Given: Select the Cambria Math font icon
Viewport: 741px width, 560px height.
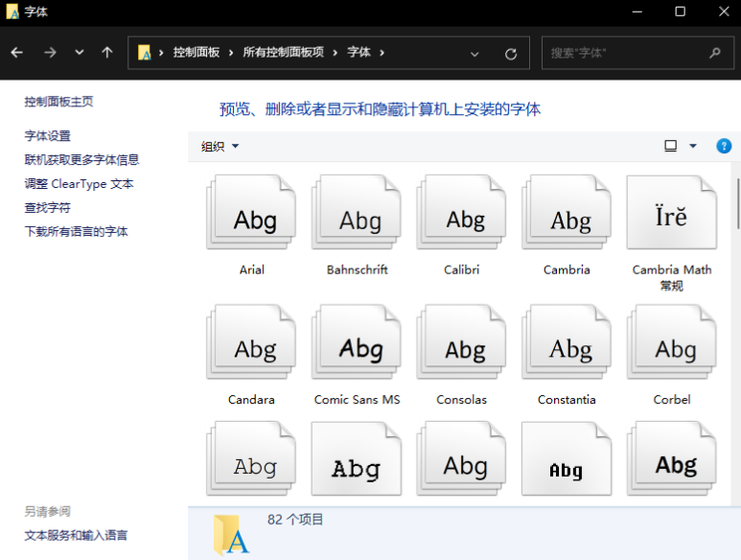Looking at the screenshot, I should (x=671, y=213).
